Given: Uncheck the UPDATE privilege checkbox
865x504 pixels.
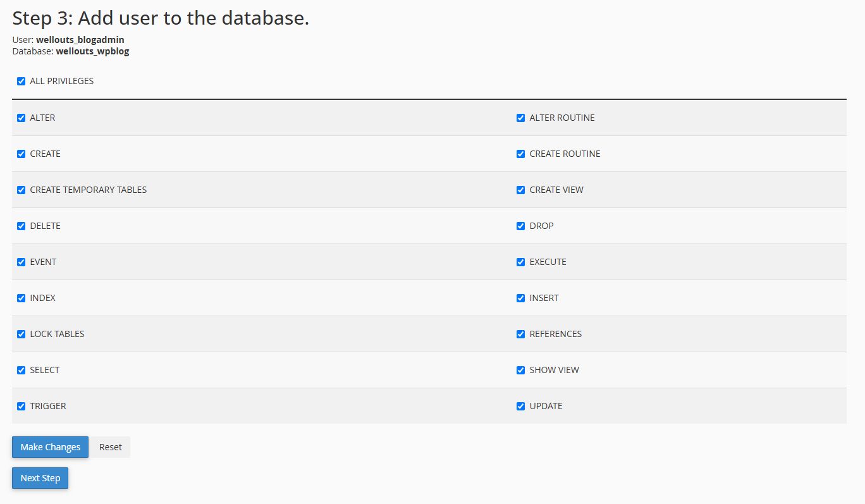Looking at the screenshot, I should [520, 406].
